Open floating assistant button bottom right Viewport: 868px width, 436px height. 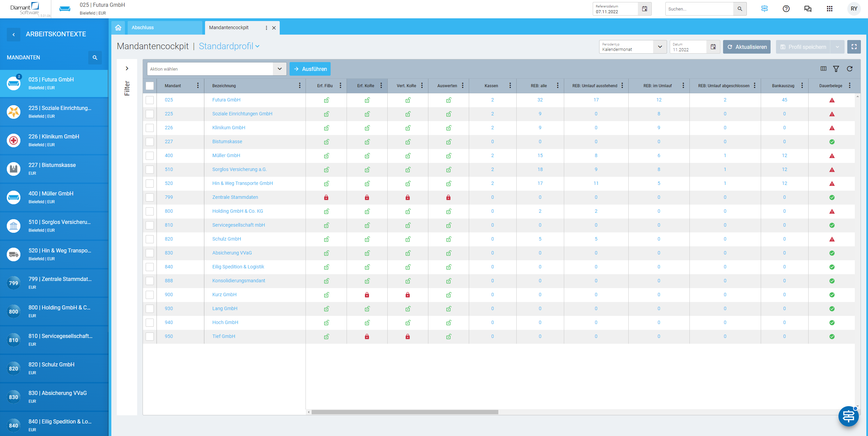[849, 416]
